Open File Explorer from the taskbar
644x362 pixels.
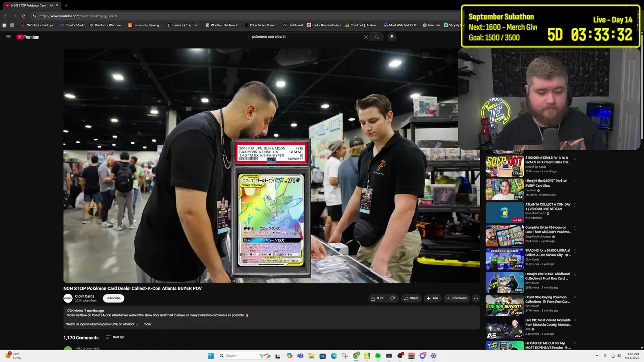(311, 356)
